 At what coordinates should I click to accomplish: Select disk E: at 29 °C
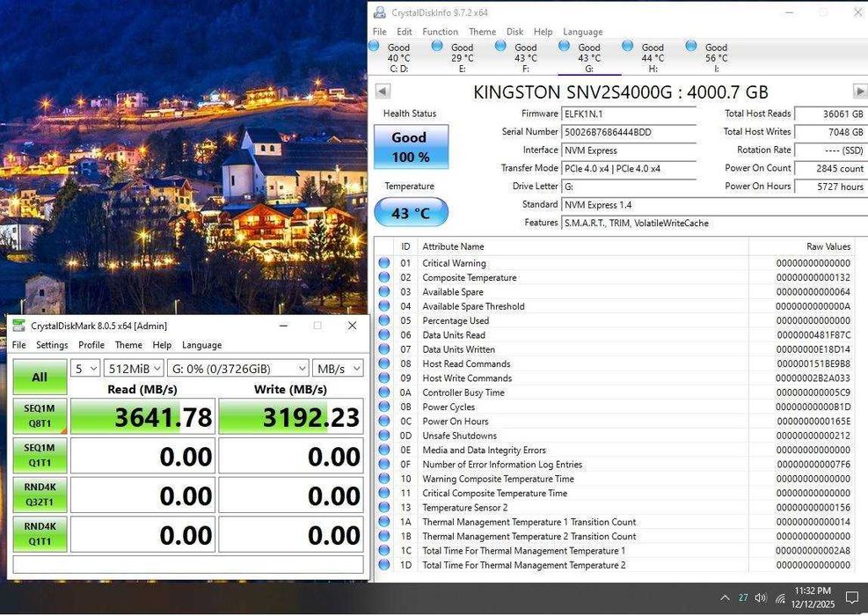pyautogui.click(x=463, y=57)
